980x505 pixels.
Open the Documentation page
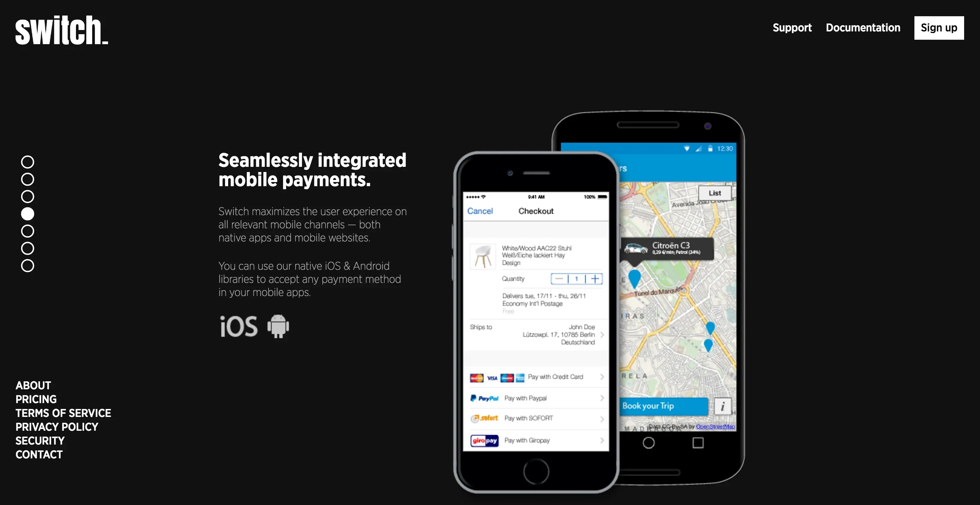[x=863, y=27]
